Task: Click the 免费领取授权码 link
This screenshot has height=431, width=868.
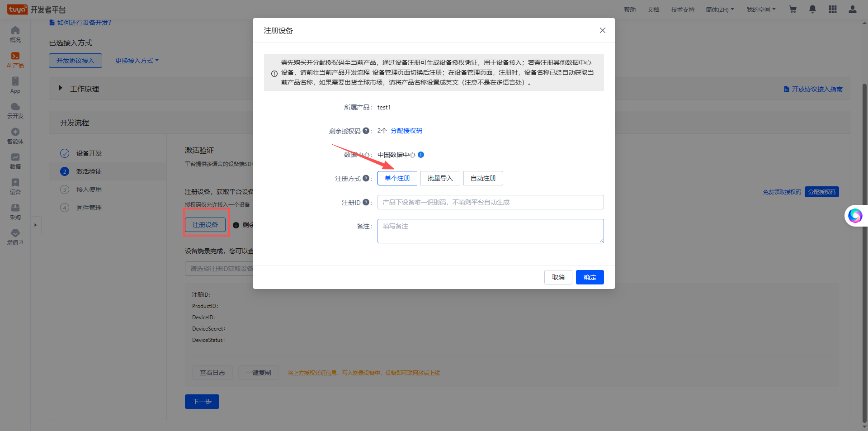Action: pos(782,192)
